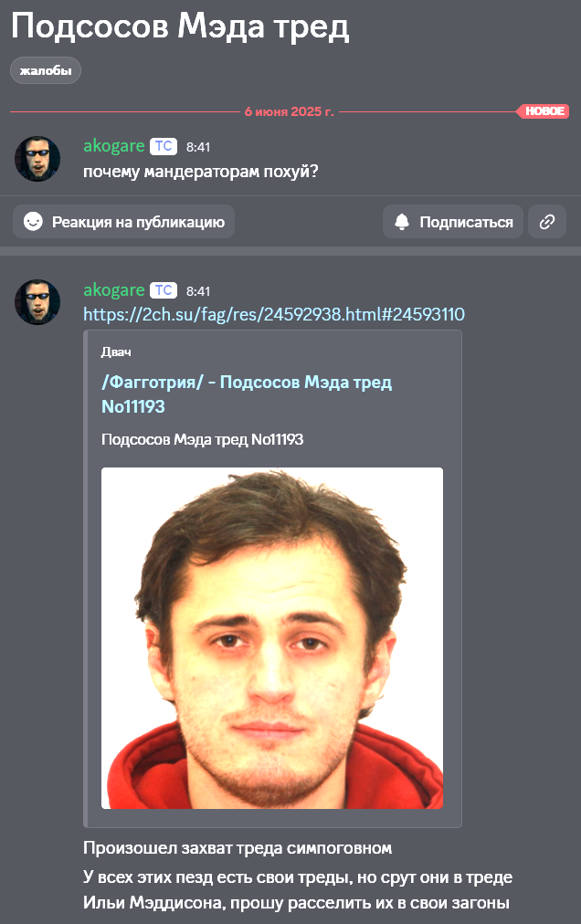Screen dimensions: 581x924
Task: Click the Подписаться button
Action: [453, 222]
